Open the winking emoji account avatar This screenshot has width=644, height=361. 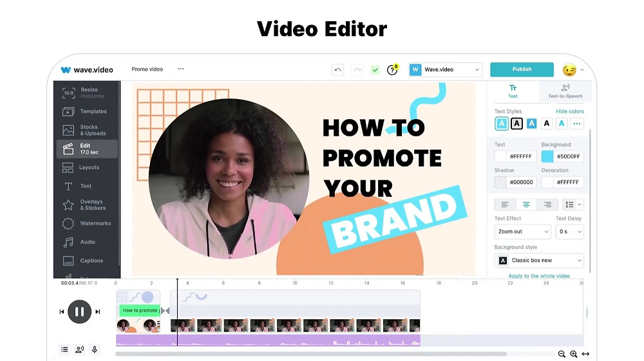tap(569, 69)
